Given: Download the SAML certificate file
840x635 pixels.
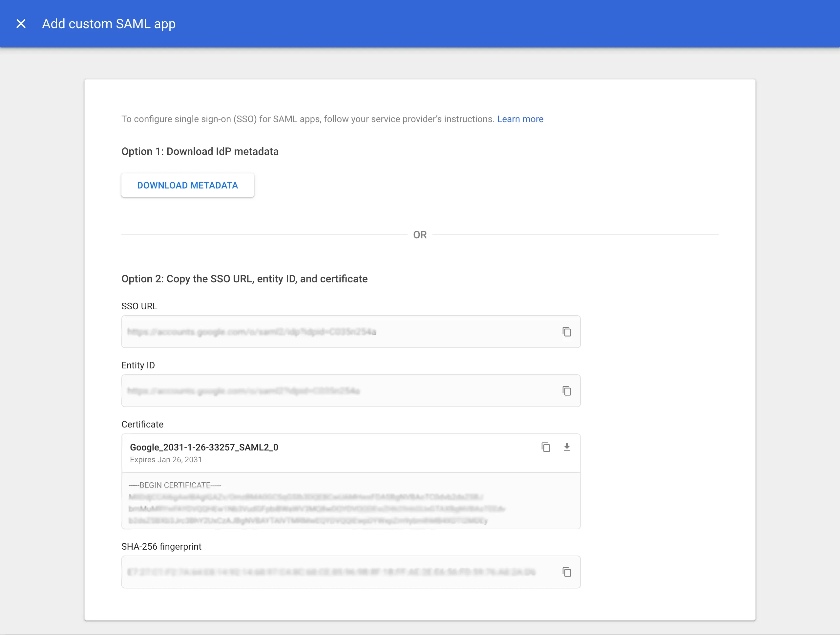Looking at the screenshot, I should click(567, 448).
